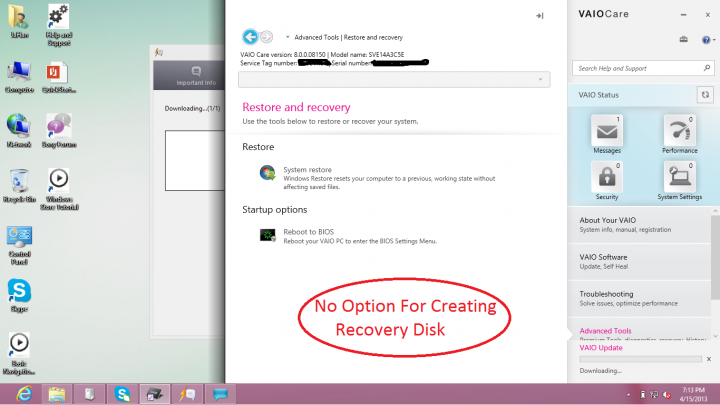720x405 pixels.
Task: Refresh VAIO Status with the refresh icon
Action: point(705,95)
